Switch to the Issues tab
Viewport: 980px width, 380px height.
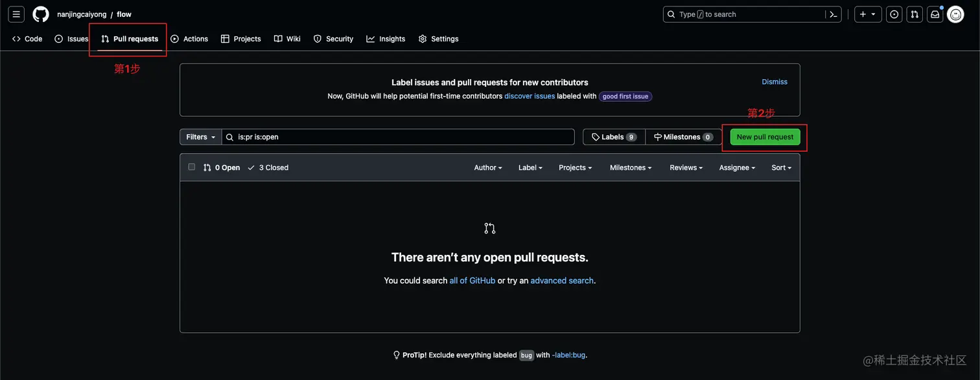tap(71, 39)
